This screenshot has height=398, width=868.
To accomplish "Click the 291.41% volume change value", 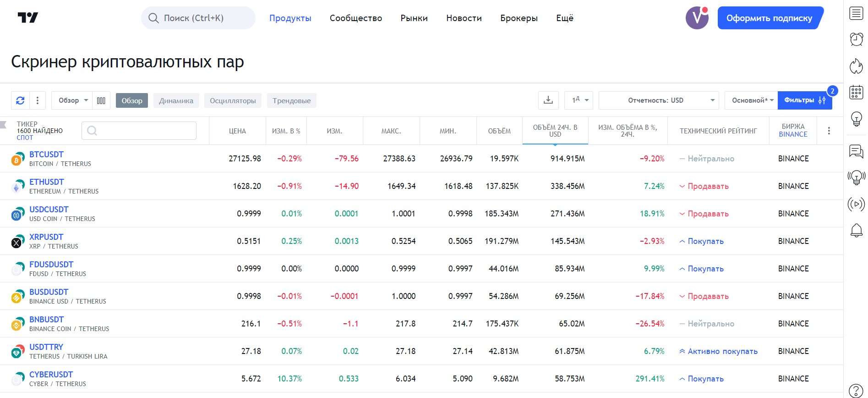I will point(650,379).
